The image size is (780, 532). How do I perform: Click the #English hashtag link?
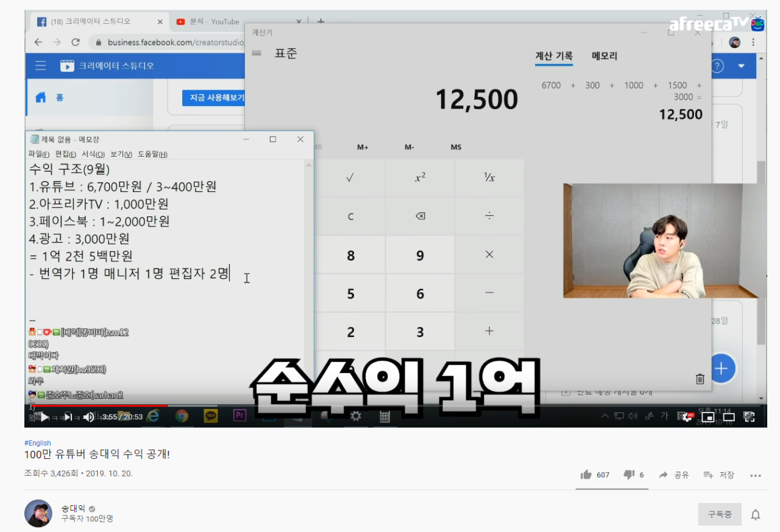[x=38, y=443]
